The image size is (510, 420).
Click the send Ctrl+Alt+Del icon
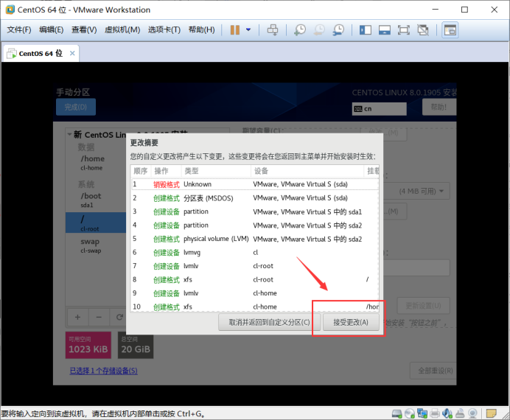point(273,30)
